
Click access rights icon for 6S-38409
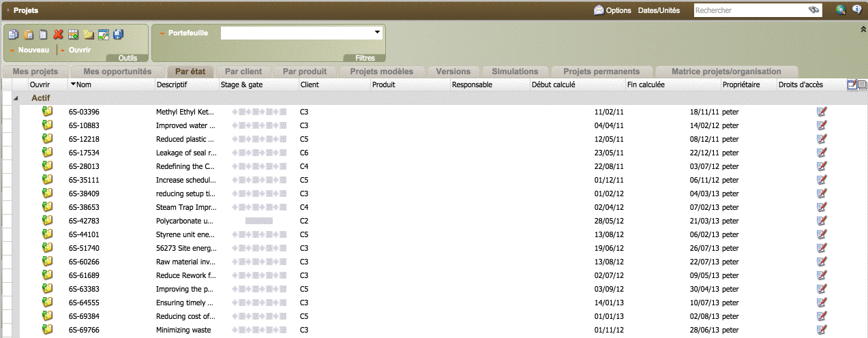(x=822, y=194)
